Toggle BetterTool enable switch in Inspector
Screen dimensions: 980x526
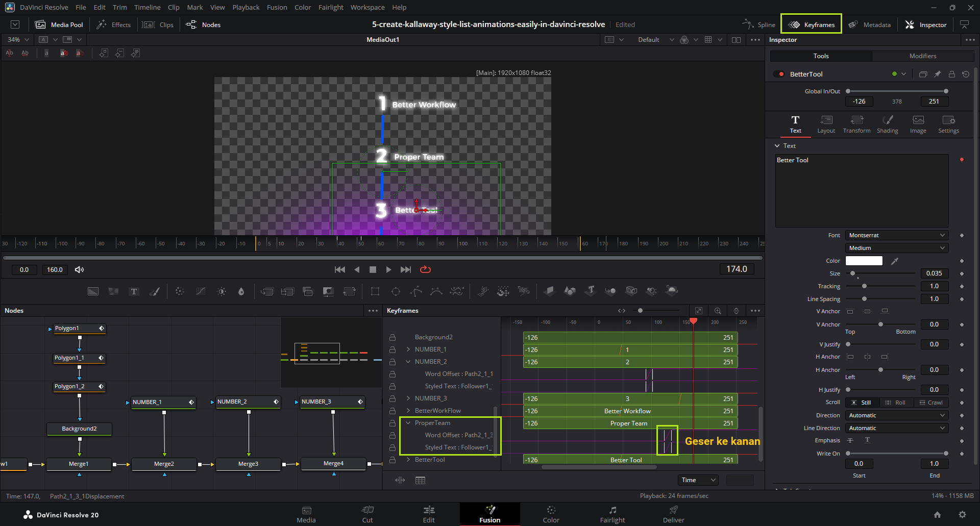point(779,74)
